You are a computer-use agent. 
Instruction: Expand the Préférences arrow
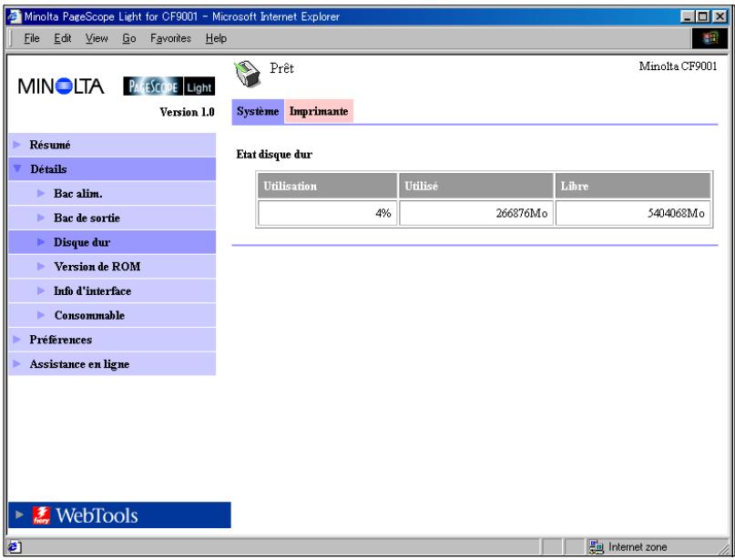coord(17,340)
